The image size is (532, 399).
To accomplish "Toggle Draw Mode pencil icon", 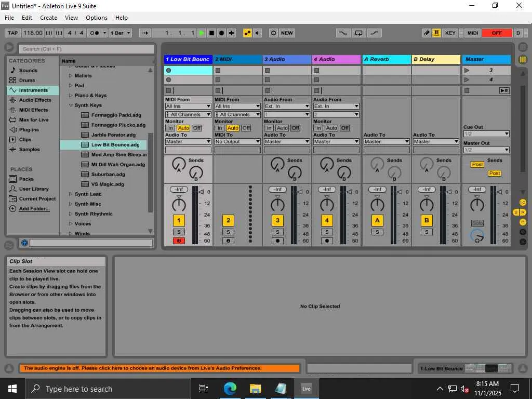I will click(x=427, y=33).
